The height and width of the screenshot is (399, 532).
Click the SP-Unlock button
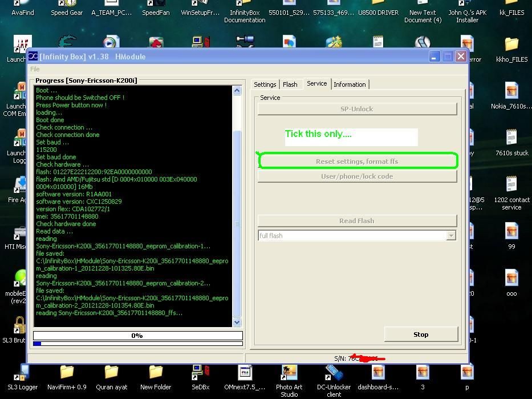tap(357, 109)
